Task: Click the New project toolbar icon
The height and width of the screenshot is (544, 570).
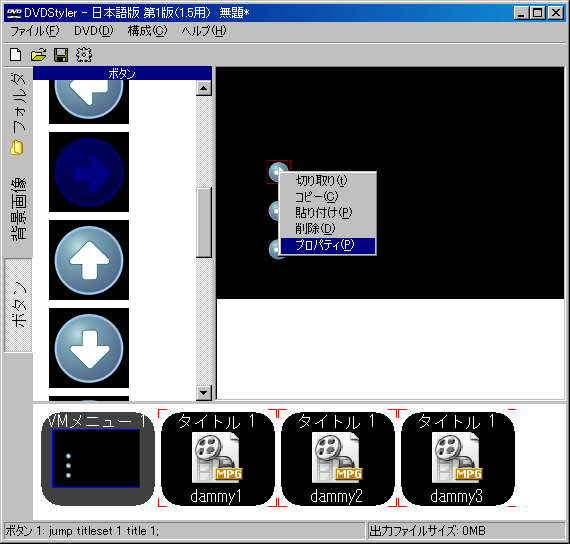Action: click(x=16, y=55)
